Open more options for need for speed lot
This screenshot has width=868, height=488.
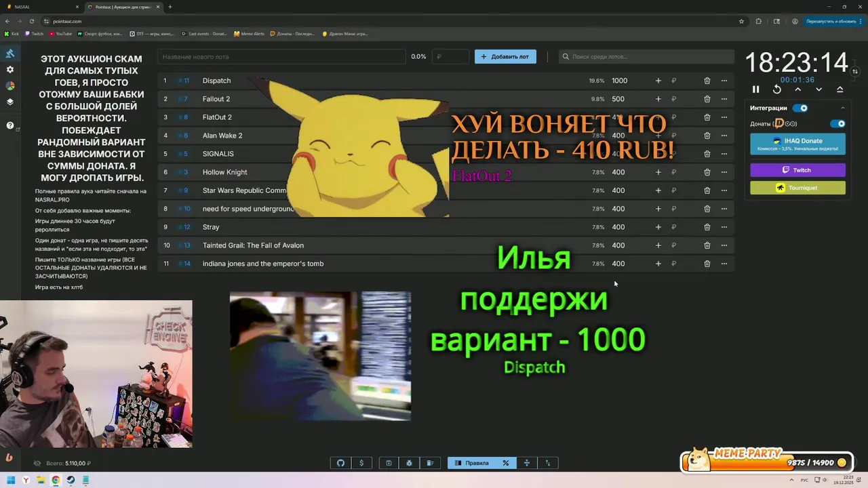pyautogui.click(x=724, y=209)
